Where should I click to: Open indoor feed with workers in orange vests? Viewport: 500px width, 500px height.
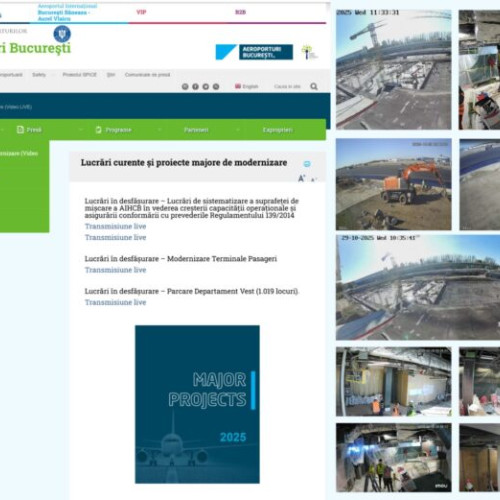(x=394, y=381)
